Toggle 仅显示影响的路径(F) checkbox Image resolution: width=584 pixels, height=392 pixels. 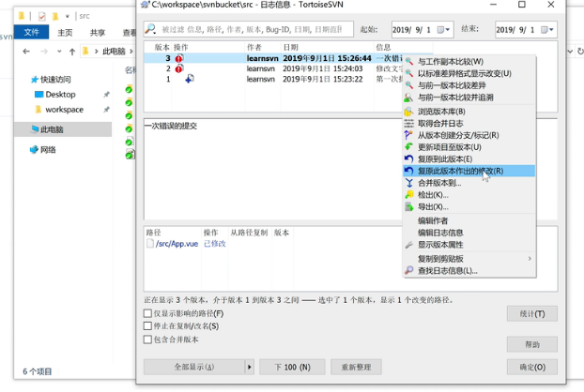click(147, 313)
